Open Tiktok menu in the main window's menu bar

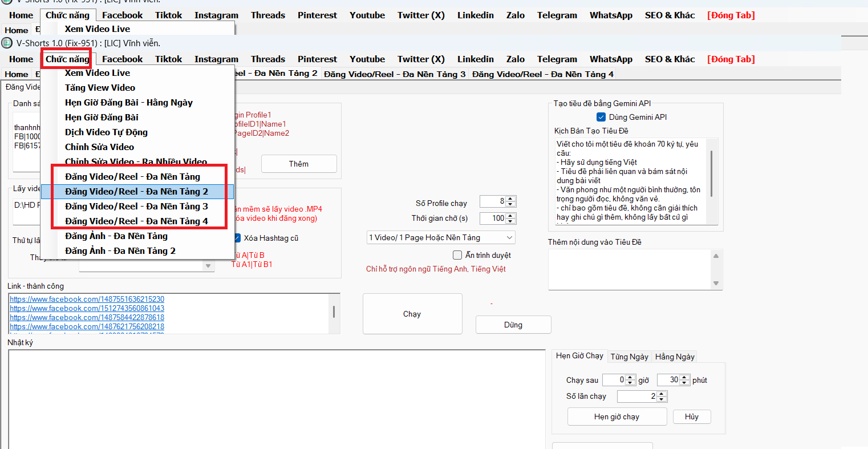169,59
